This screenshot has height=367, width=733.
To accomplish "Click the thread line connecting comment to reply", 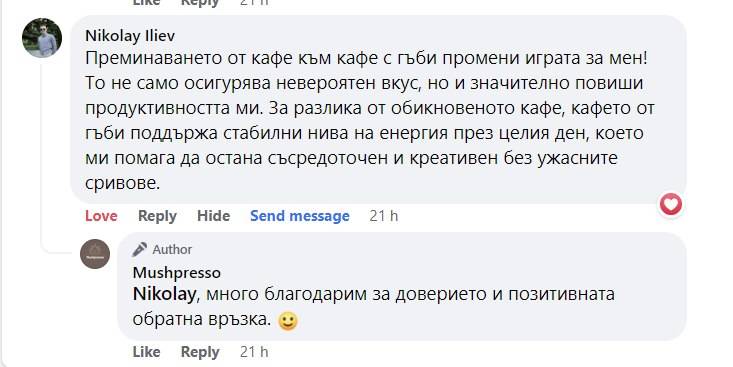I will click(43, 156).
